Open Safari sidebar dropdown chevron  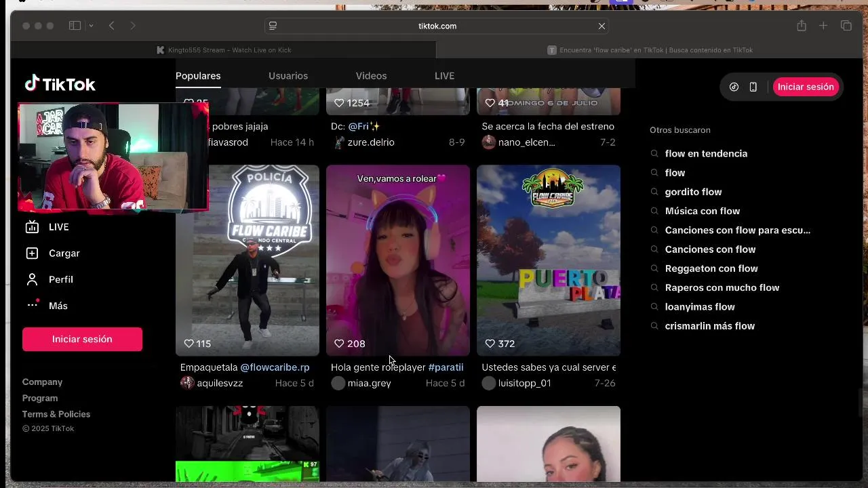click(91, 26)
